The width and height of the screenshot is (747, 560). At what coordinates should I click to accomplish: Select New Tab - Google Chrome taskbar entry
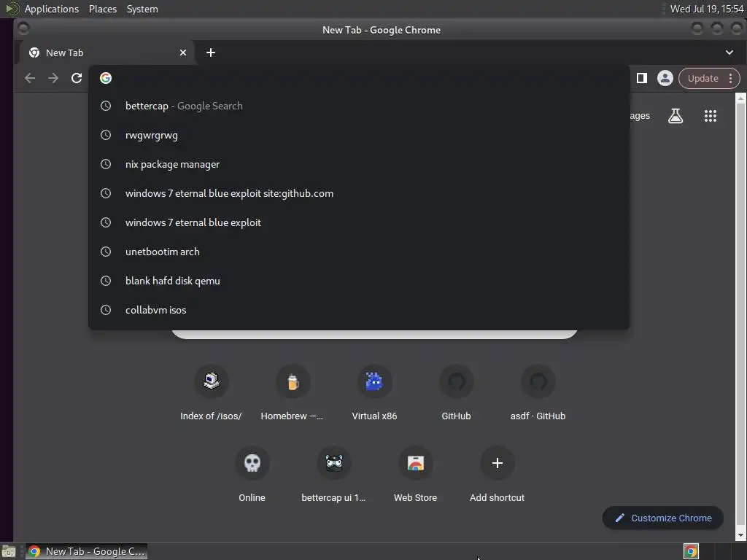click(86, 551)
